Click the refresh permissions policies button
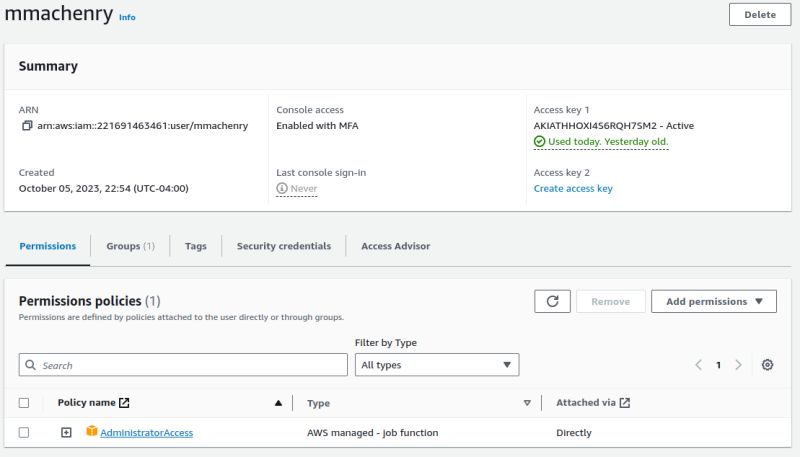Screen dimensions: 800x457 552,301
